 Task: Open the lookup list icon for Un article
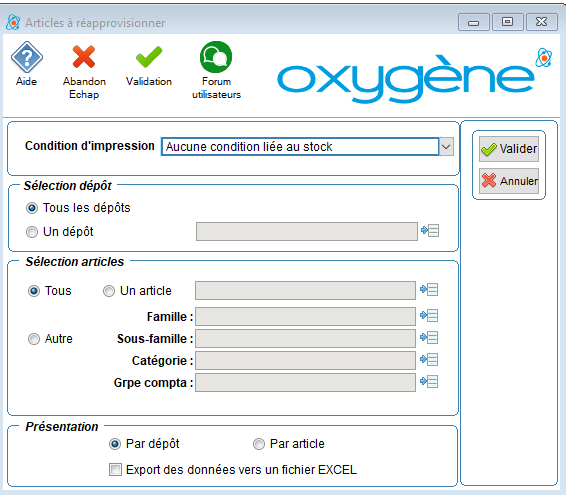click(429, 290)
